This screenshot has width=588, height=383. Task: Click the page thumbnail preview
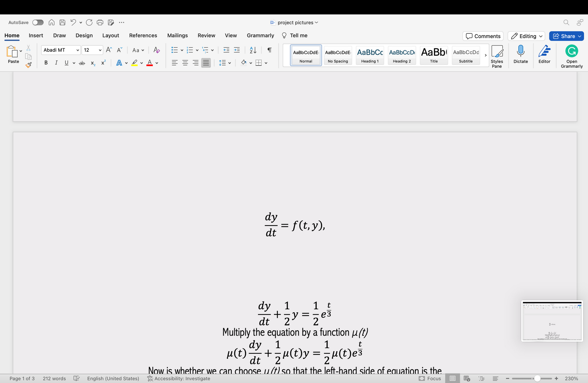pyautogui.click(x=552, y=321)
